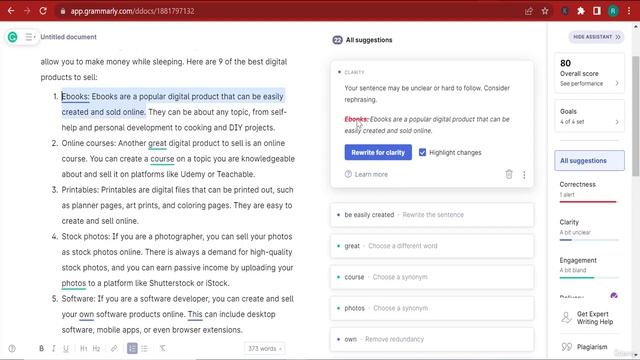The image size is (640, 360).
Task: Go back with browser back arrow
Action: [x=11, y=11]
